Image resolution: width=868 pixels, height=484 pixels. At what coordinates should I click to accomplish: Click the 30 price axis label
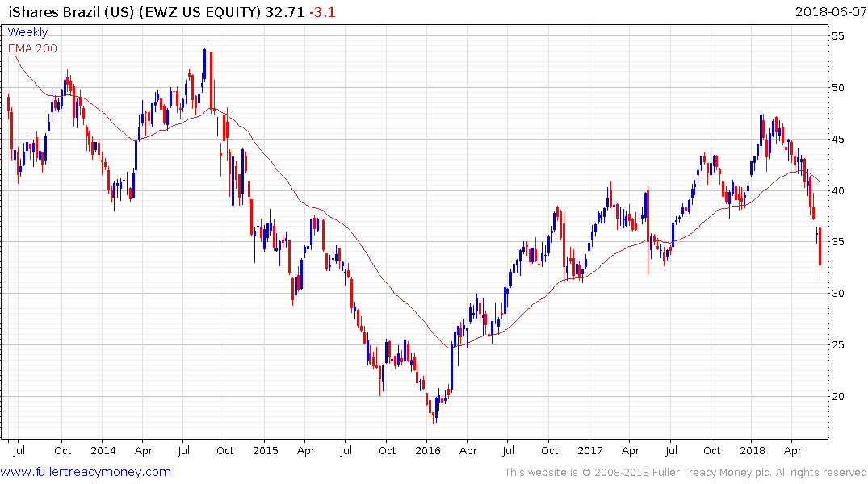838,293
